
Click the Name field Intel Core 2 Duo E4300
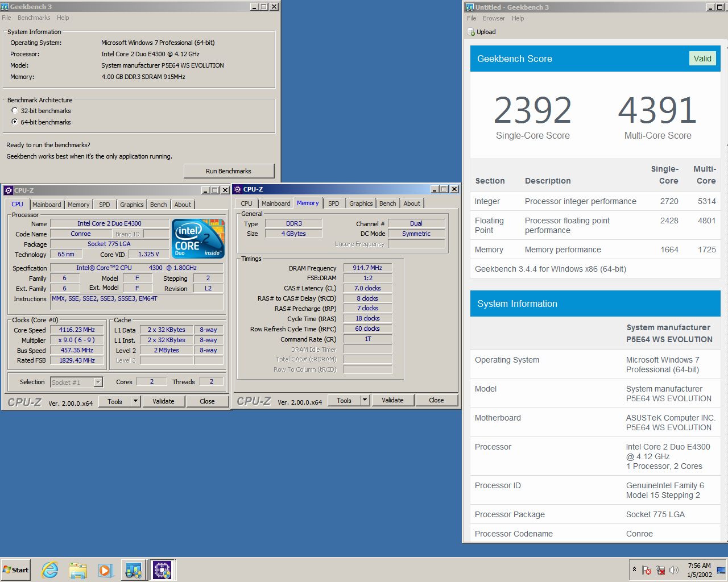(109, 223)
